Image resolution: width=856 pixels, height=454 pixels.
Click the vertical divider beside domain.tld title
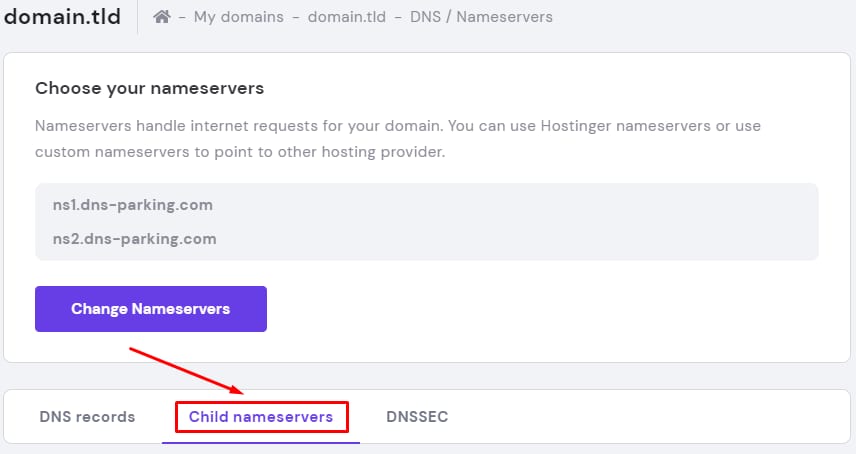(137, 17)
